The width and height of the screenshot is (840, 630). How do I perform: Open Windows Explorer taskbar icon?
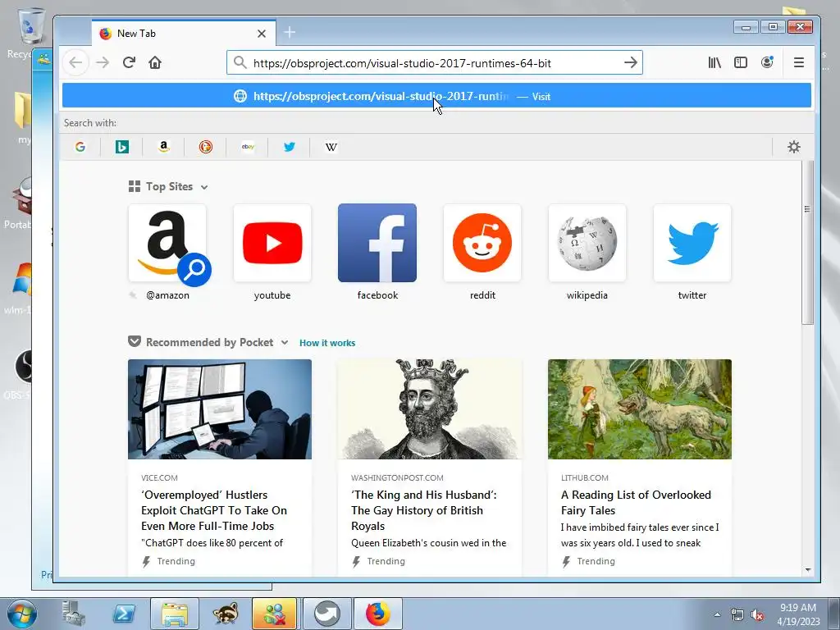point(175,614)
